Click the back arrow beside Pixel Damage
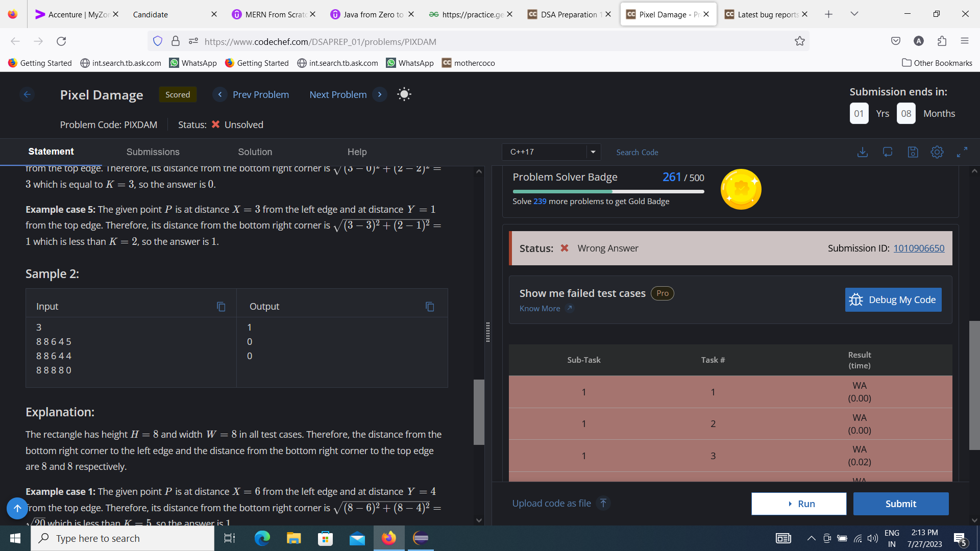This screenshot has height=551, width=980. tap(28, 94)
